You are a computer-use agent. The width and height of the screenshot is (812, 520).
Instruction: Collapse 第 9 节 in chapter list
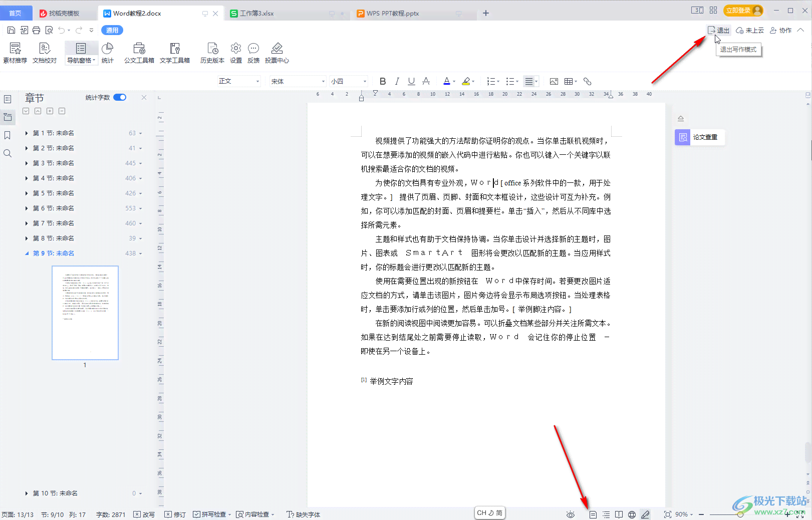[x=27, y=253]
